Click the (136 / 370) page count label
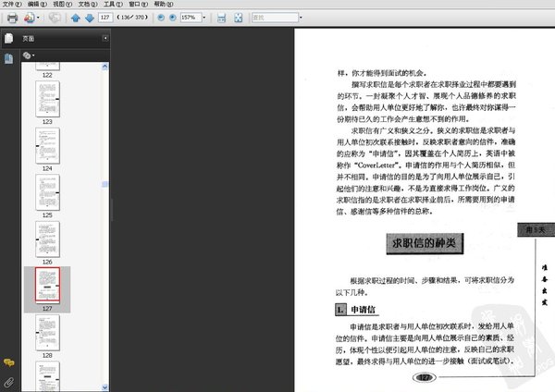The width and height of the screenshot is (555, 392). pyautogui.click(x=132, y=18)
